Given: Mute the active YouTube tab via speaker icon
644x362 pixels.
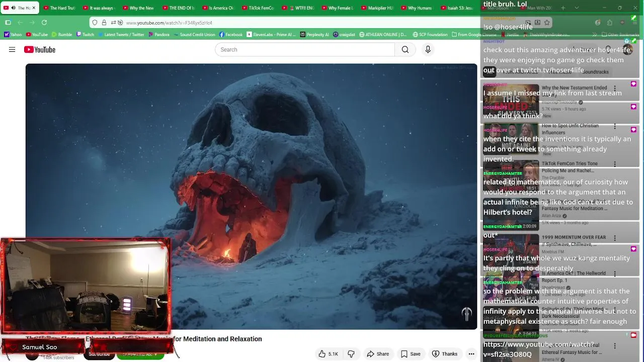Looking at the screenshot, I should pos(14,8).
